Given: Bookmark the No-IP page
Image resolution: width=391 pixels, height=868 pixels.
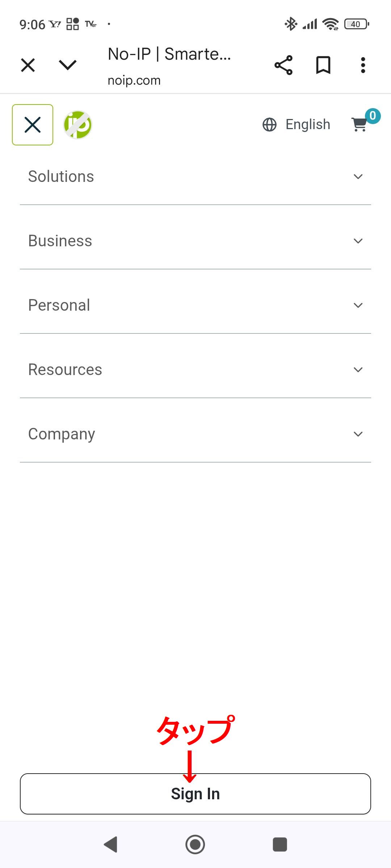Looking at the screenshot, I should point(323,65).
